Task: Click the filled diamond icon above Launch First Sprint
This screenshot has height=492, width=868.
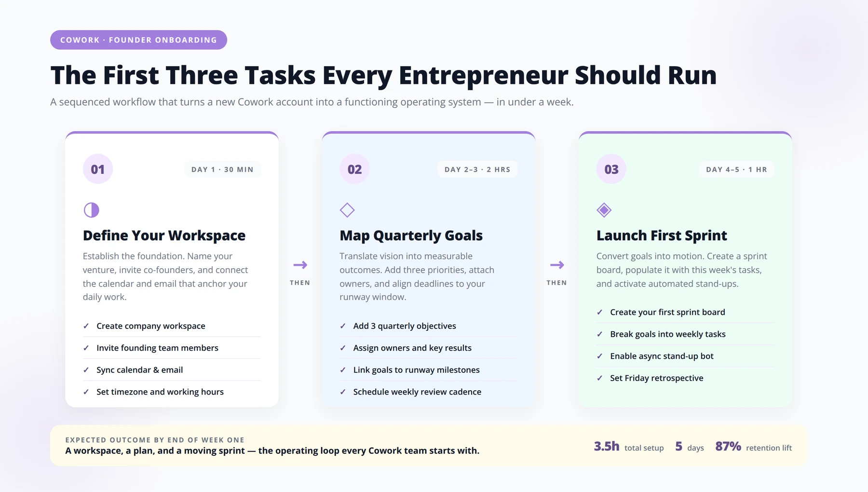Action: tap(604, 210)
